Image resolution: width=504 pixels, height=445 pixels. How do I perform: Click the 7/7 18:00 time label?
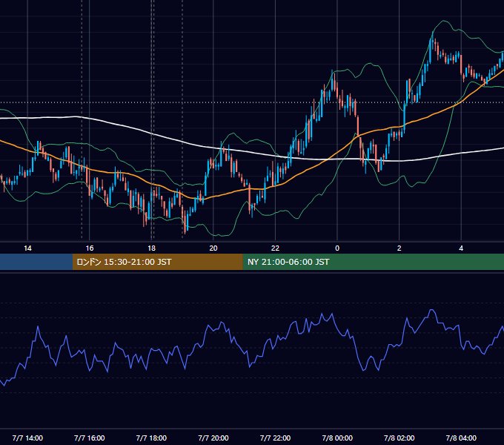[x=151, y=438]
